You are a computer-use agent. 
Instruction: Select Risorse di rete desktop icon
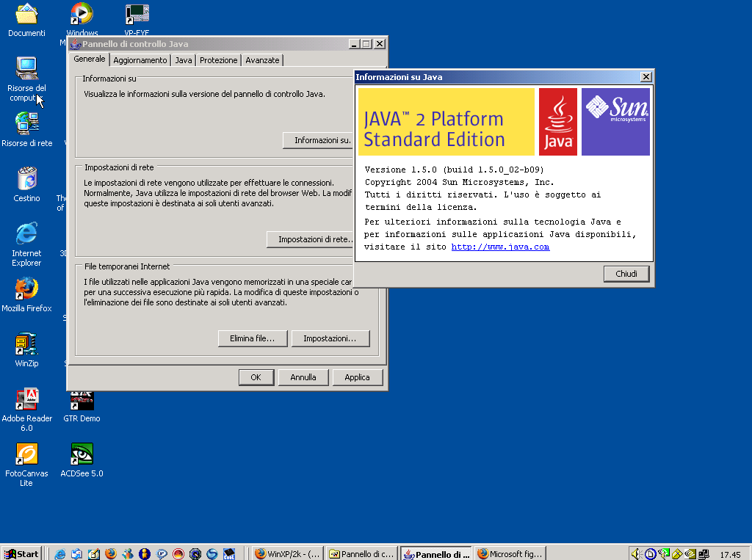(27, 129)
